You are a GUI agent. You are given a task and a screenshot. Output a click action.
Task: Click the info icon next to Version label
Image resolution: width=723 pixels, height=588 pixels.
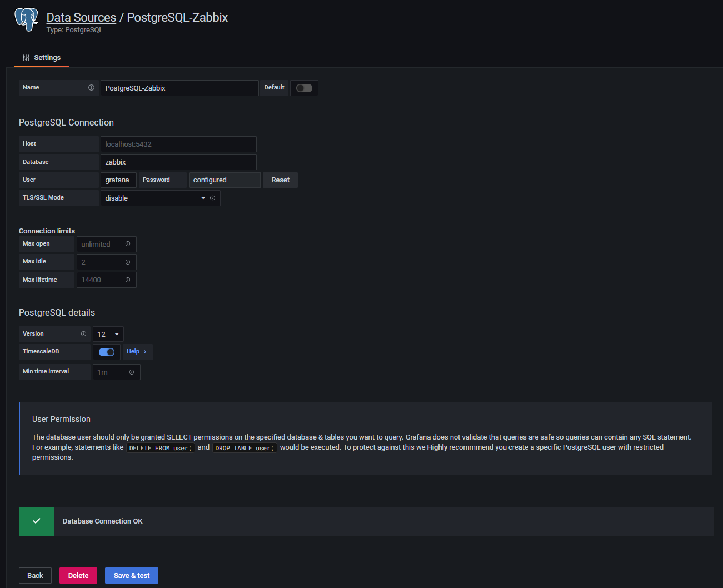(x=83, y=334)
